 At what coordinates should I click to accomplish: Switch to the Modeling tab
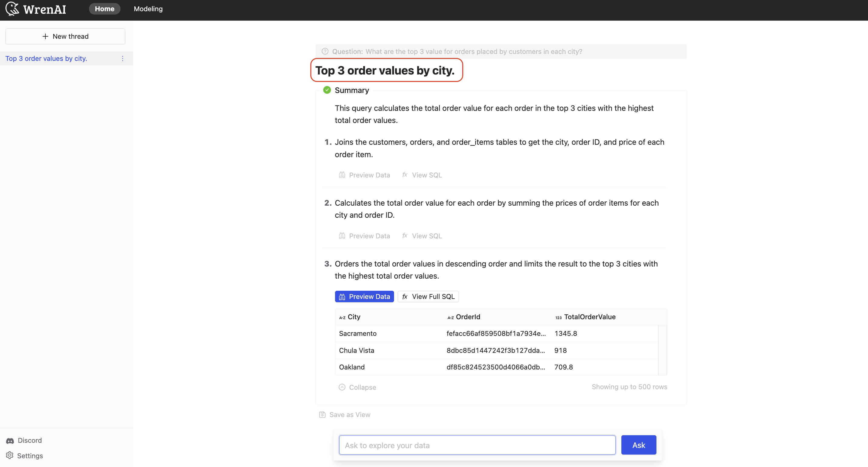click(x=148, y=9)
